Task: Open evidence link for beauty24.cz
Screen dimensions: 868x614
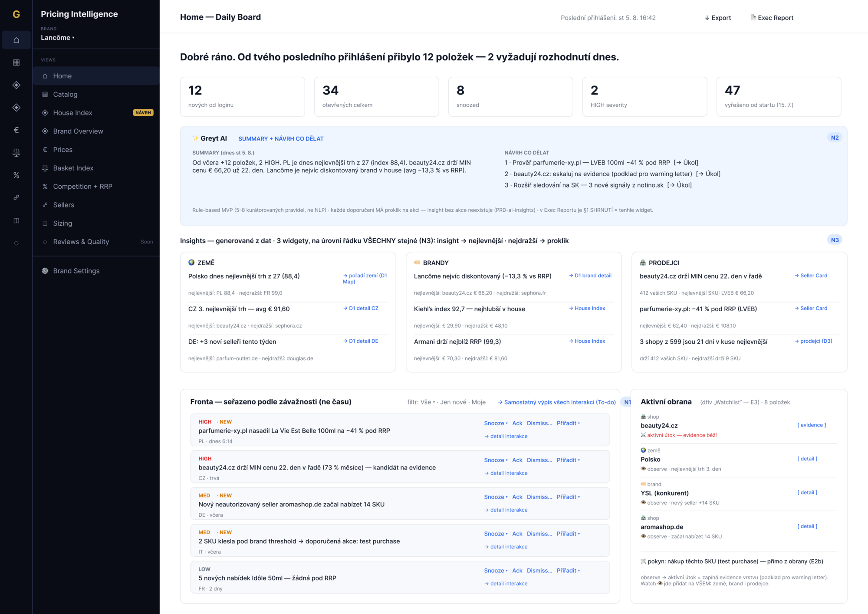Action: point(812,425)
